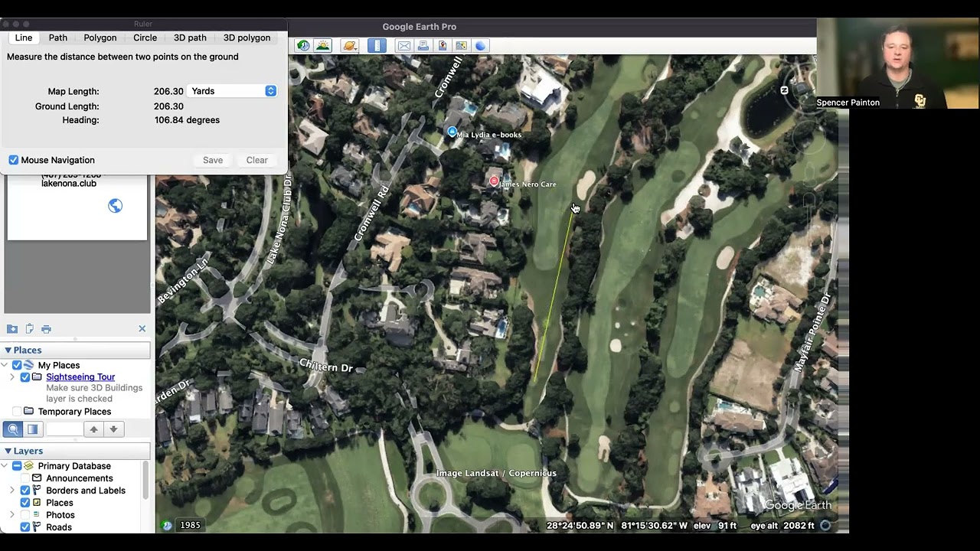Switch to the Circle tab
The height and width of the screenshot is (551, 980).
[x=145, y=37]
